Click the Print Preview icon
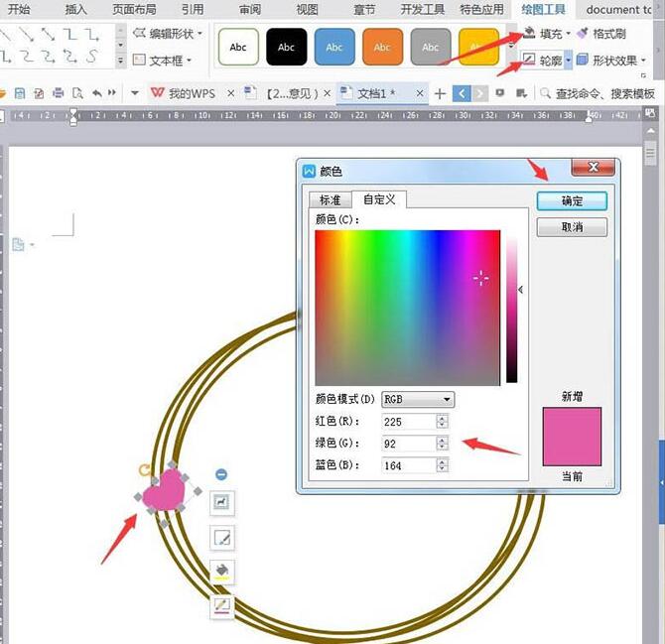 tap(77, 93)
